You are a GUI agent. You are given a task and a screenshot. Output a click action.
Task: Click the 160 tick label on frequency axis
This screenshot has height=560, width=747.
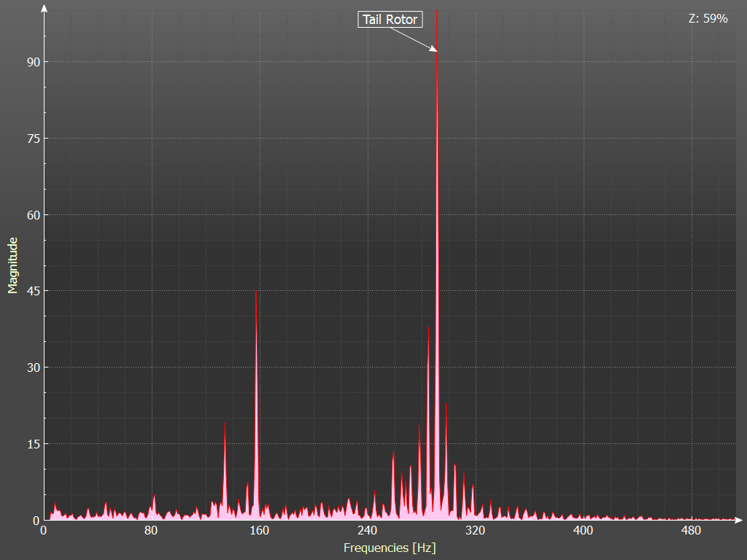(259, 530)
